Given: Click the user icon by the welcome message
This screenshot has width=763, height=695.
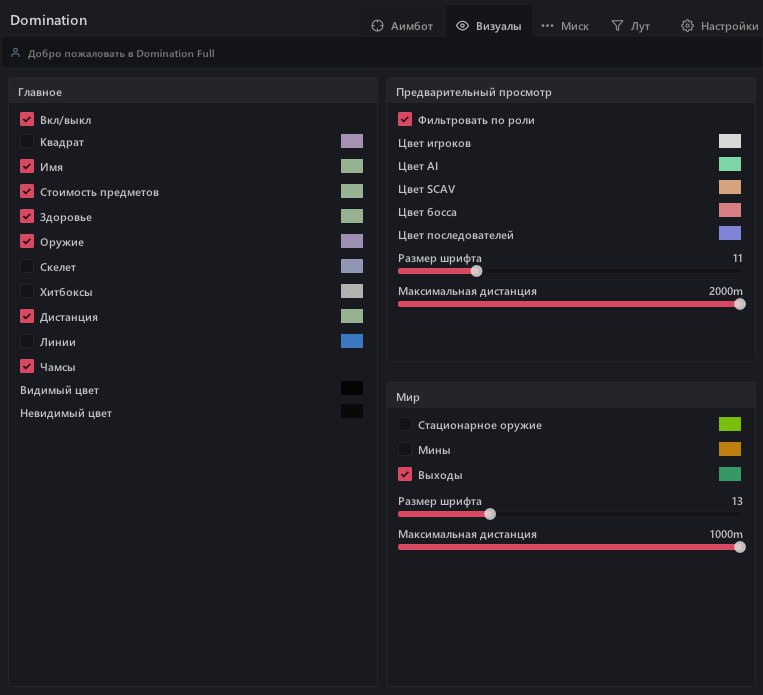Looking at the screenshot, I should point(15,53).
